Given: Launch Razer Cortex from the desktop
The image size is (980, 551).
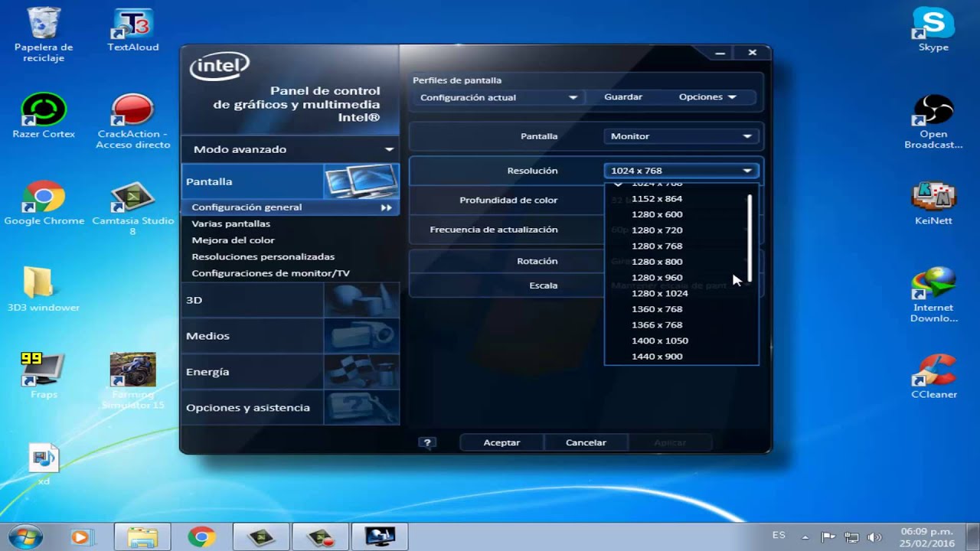Looking at the screenshot, I should (x=44, y=116).
